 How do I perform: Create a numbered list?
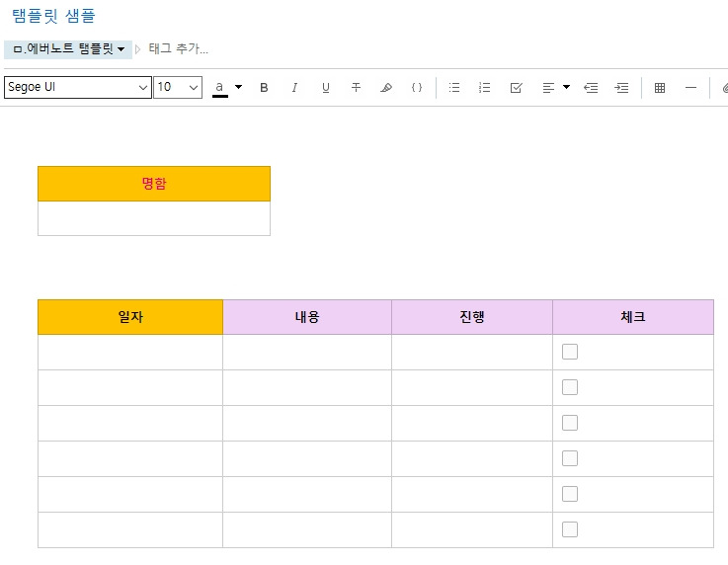[484, 87]
